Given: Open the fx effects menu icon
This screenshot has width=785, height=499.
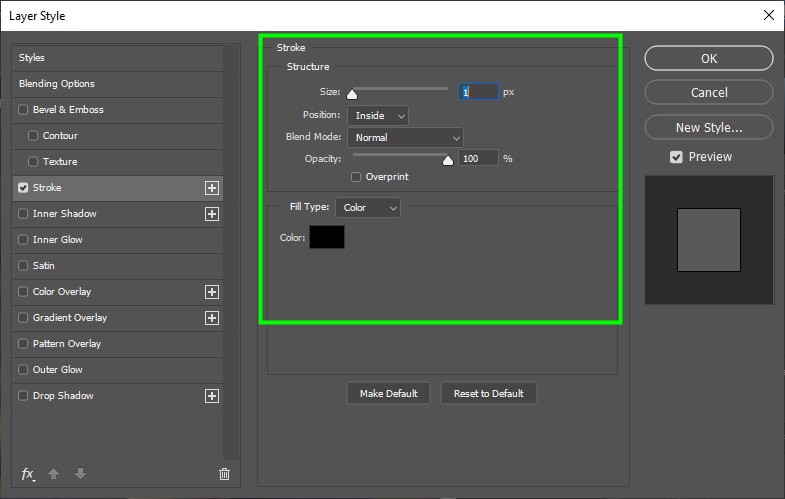Looking at the screenshot, I should (28, 473).
